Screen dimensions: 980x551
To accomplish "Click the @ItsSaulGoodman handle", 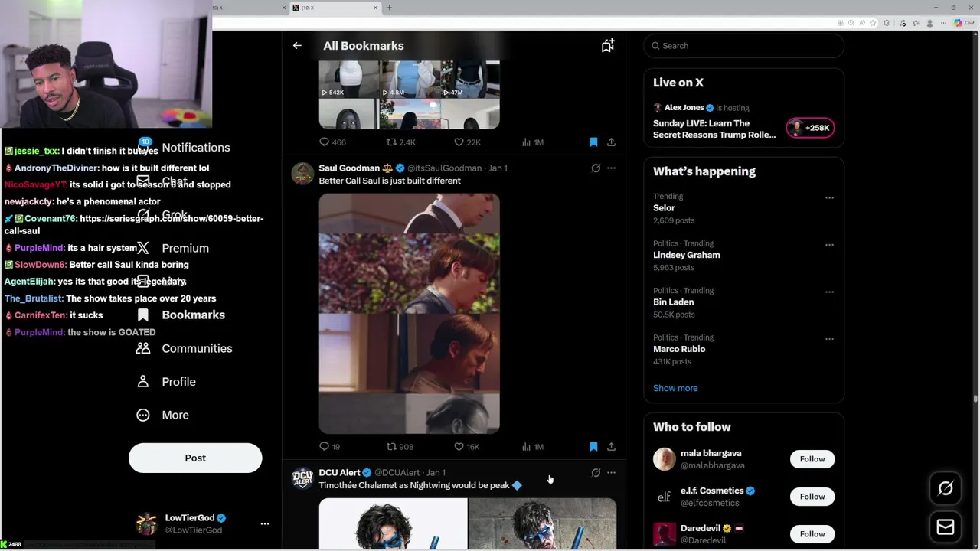I will [x=444, y=168].
